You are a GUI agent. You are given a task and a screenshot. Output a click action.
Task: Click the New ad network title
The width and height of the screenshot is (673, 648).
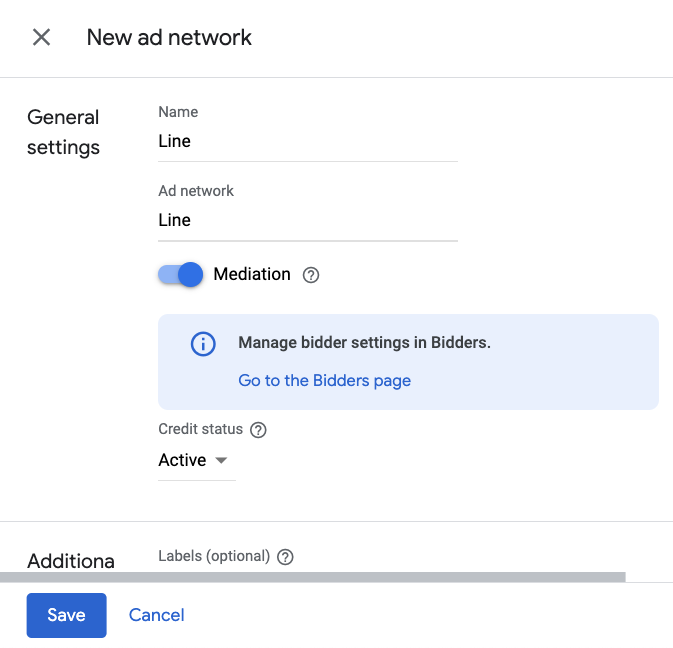pyautogui.click(x=169, y=38)
